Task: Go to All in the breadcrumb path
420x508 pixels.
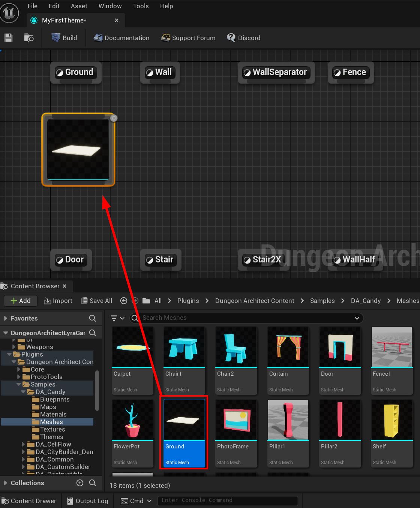Action: (x=158, y=301)
